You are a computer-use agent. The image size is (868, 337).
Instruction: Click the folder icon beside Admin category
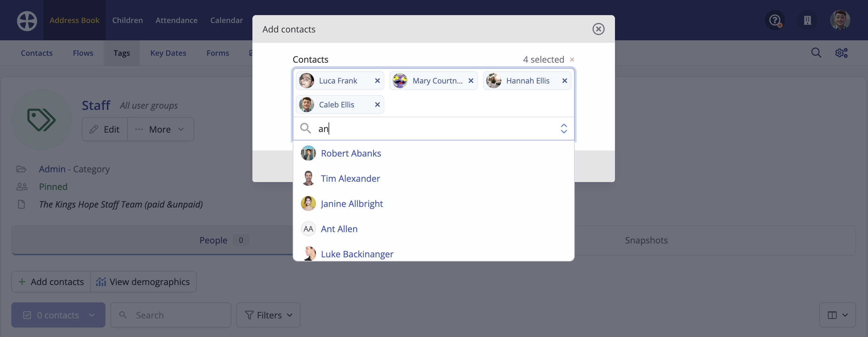pyautogui.click(x=21, y=169)
